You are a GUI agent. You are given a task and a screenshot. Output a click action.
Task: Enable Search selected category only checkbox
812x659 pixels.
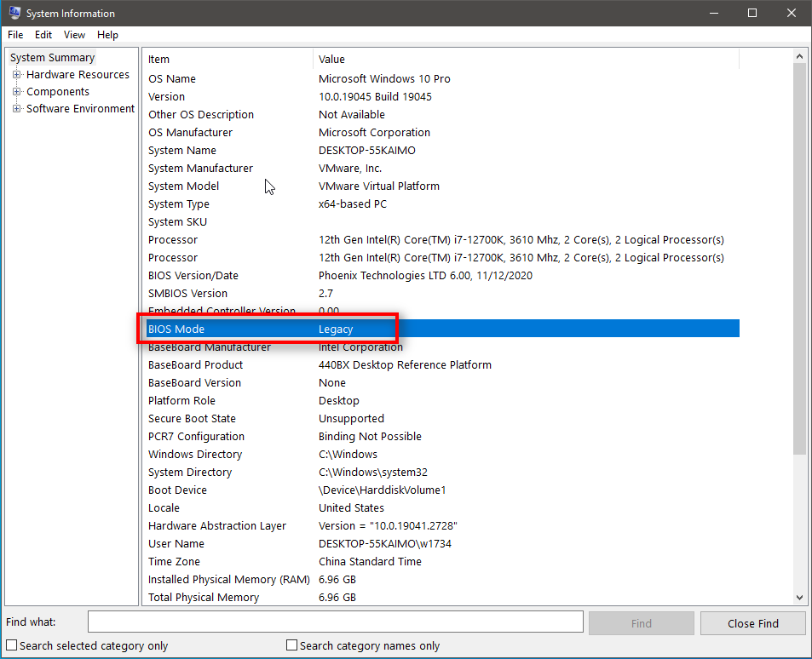tap(11, 645)
